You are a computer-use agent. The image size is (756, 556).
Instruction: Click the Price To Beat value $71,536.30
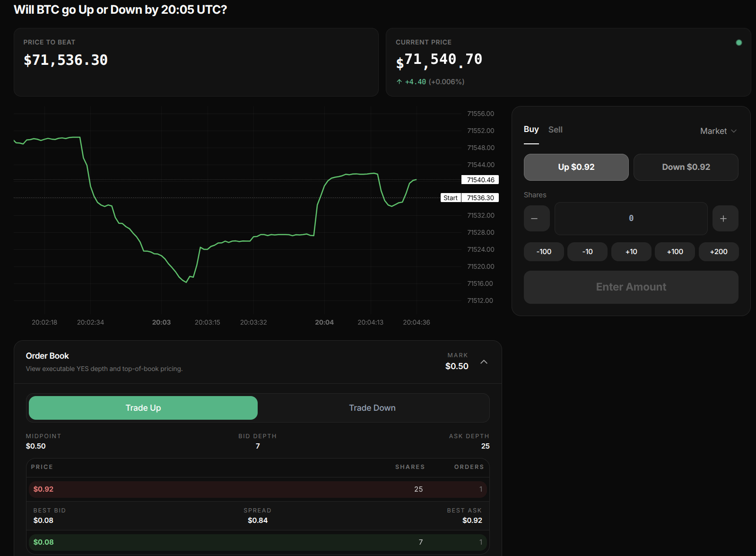tap(66, 60)
